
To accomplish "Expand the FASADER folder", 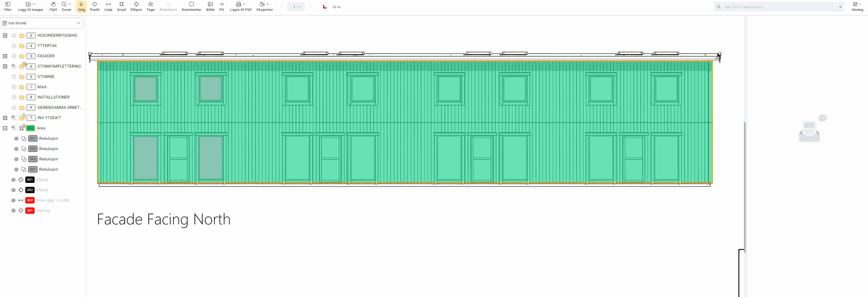I will click(x=5, y=56).
